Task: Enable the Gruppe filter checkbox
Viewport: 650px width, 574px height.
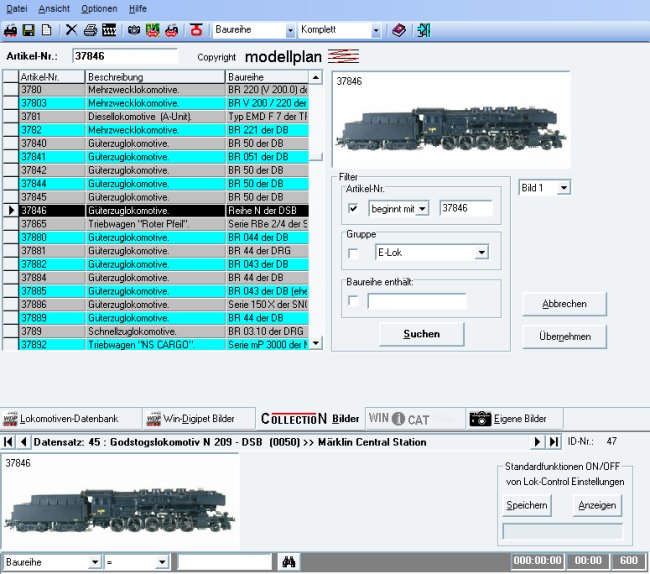Action: coord(353,253)
